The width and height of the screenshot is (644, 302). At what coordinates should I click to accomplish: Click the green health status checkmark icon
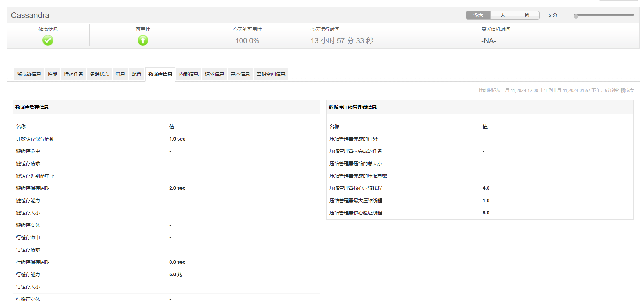coord(48,40)
